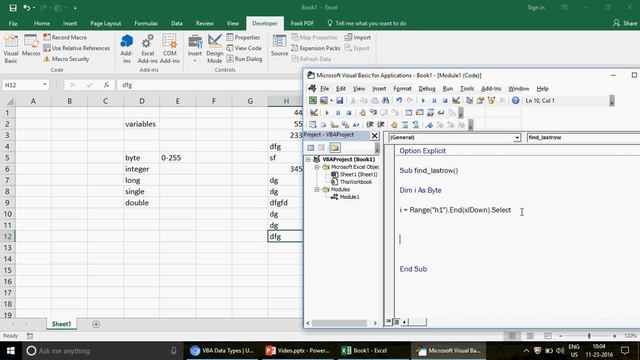Click the Excel formula bar

210,85
